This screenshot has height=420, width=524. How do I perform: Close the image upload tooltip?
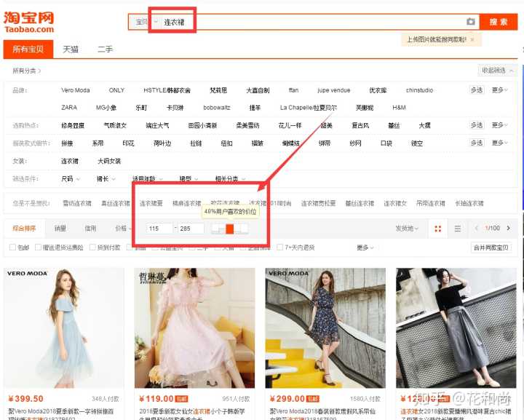coord(472,39)
